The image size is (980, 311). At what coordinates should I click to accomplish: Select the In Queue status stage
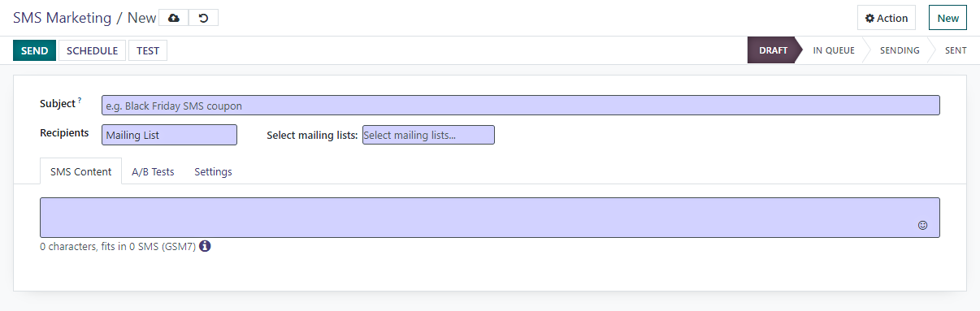[834, 50]
